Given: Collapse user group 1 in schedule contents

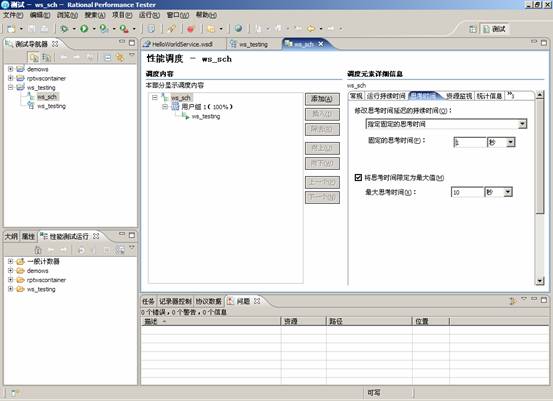Looking at the screenshot, I should pos(165,107).
